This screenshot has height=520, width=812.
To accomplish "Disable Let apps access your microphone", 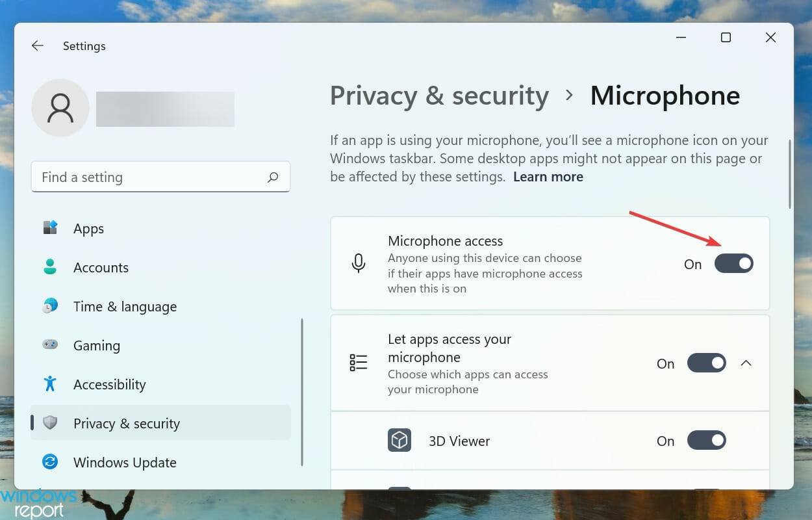I will [x=707, y=363].
